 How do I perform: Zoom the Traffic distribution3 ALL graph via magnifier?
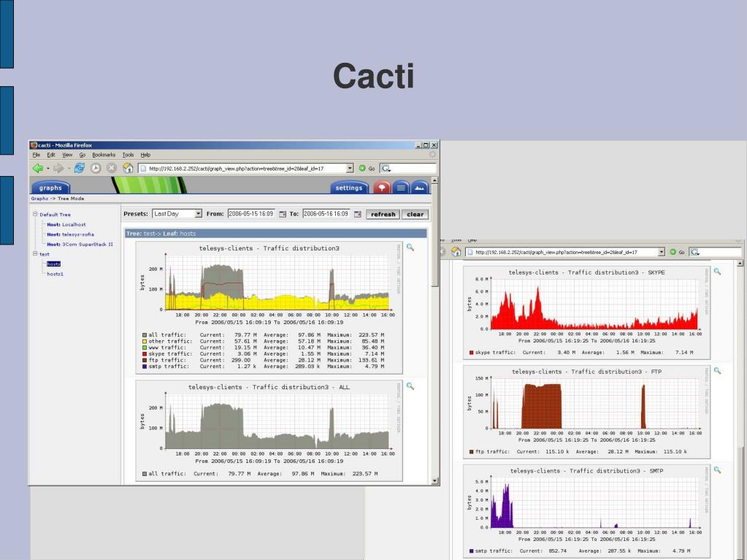[x=410, y=386]
